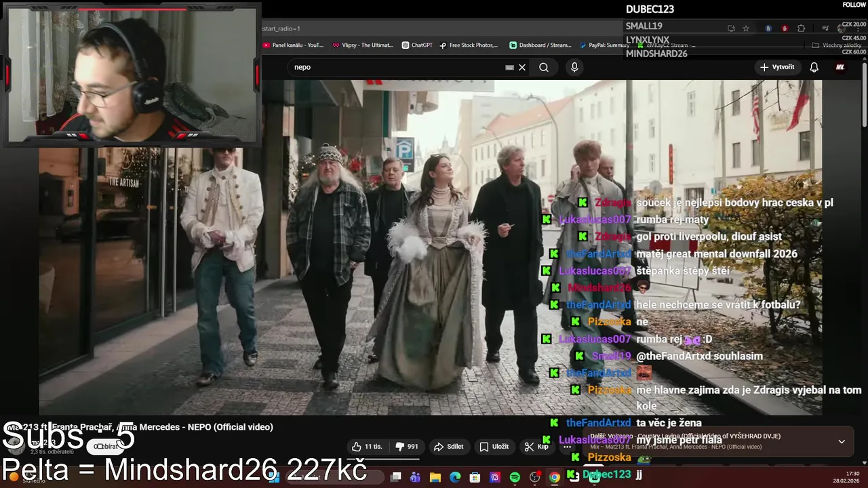Click the Sdílet share button
Image resolution: width=868 pixels, height=488 pixels.
tap(449, 447)
